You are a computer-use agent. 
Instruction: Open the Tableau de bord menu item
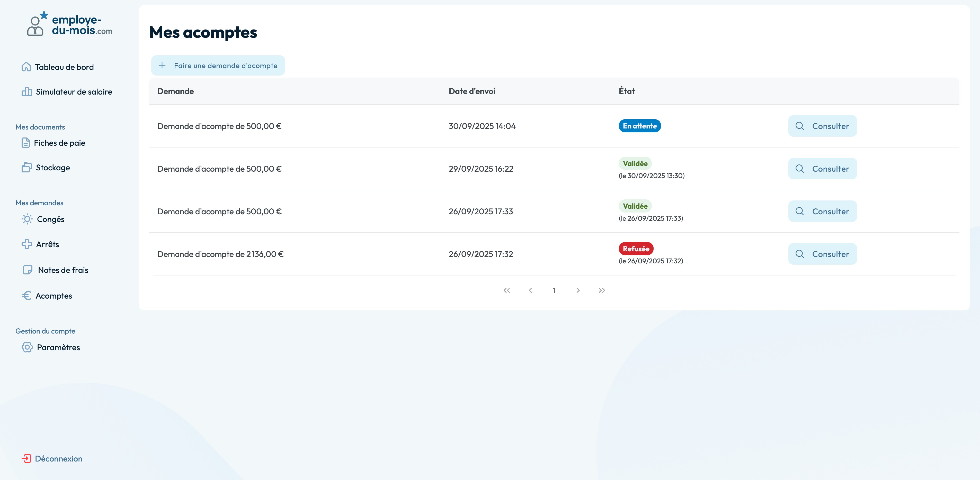point(64,67)
